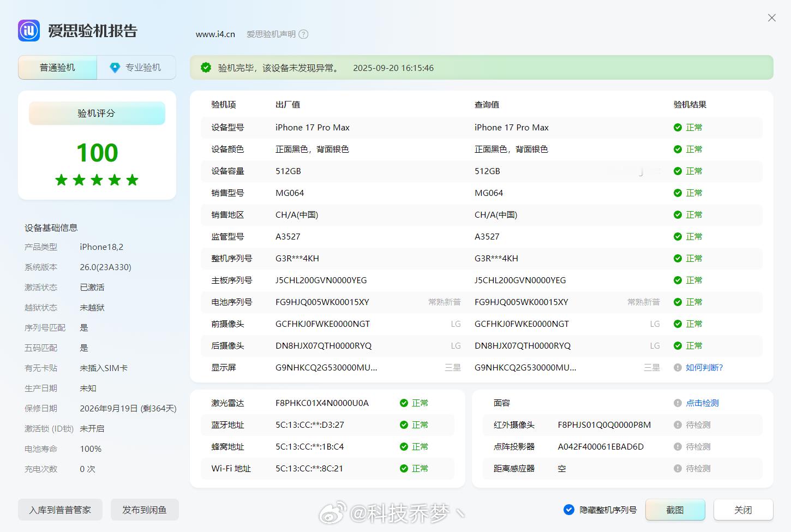Switch to the 普通验机 tab
The width and height of the screenshot is (791, 532).
pos(57,68)
